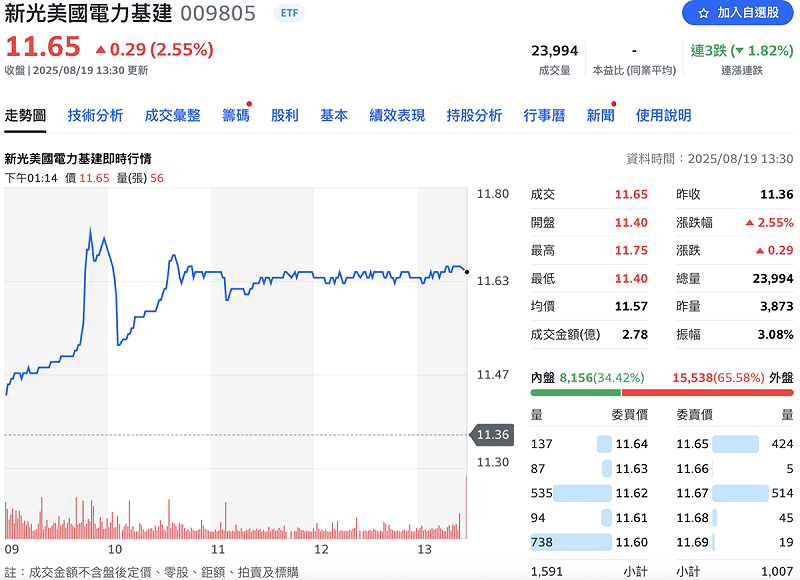Viewport: 800px width, 580px height.
Task: Click the ask volume bar at 11.67
Action: [x=740, y=493]
